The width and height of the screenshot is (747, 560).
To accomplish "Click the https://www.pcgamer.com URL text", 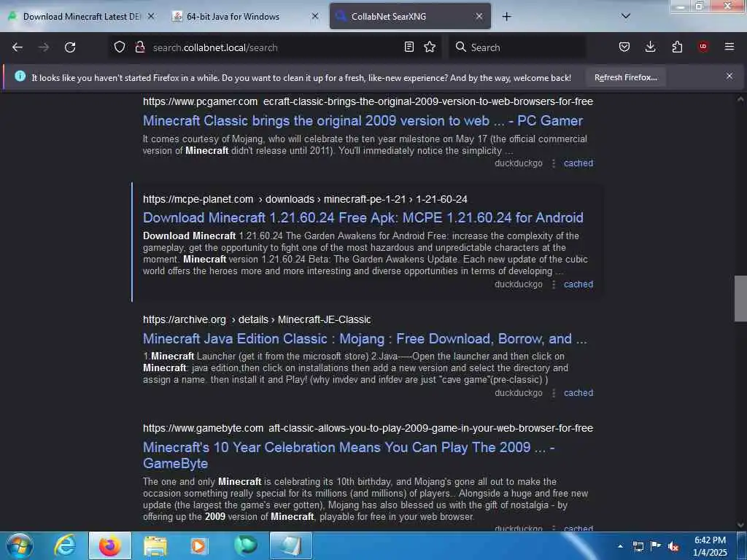I will pyautogui.click(x=200, y=101).
